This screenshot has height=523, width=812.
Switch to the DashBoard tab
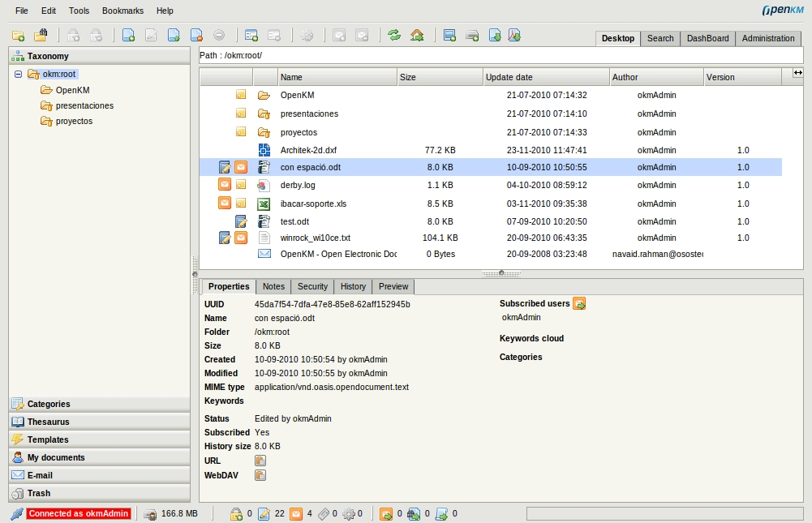click(x=707, y=38)
